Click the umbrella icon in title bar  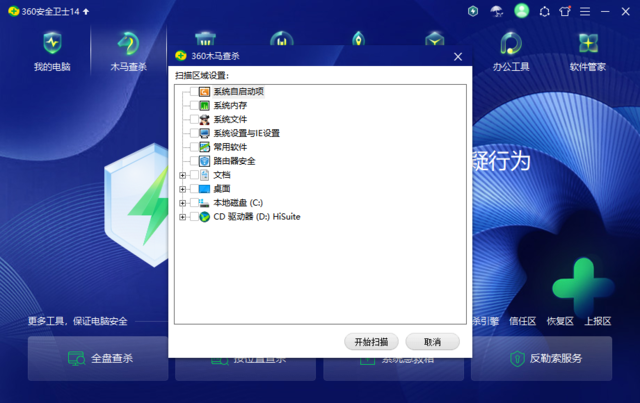point(496,11)
